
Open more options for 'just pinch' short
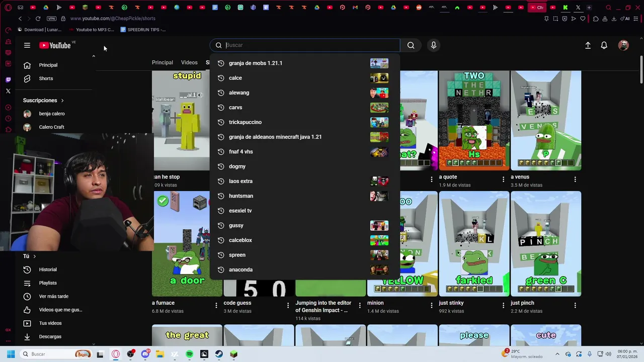tap(575, 305)
